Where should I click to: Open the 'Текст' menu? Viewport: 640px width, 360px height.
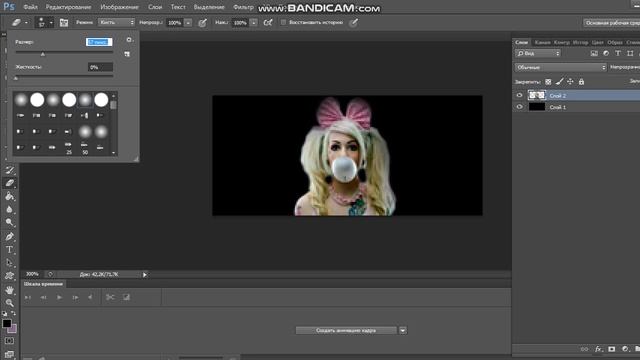pos(178,7)
